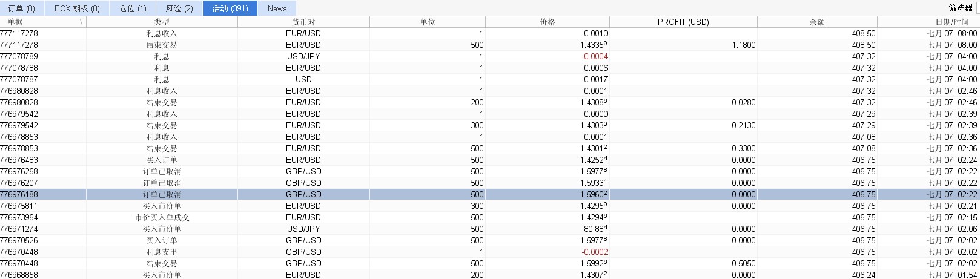Click the timestamp 七月 07, 02:24
The image size is (980, 279).
click(x=952, y=160)
